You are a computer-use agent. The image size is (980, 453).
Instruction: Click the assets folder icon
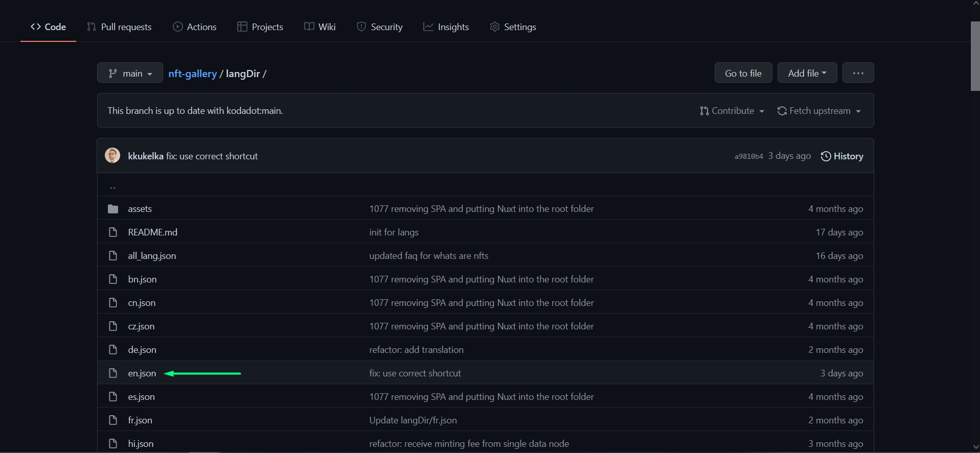click(113, 209)
